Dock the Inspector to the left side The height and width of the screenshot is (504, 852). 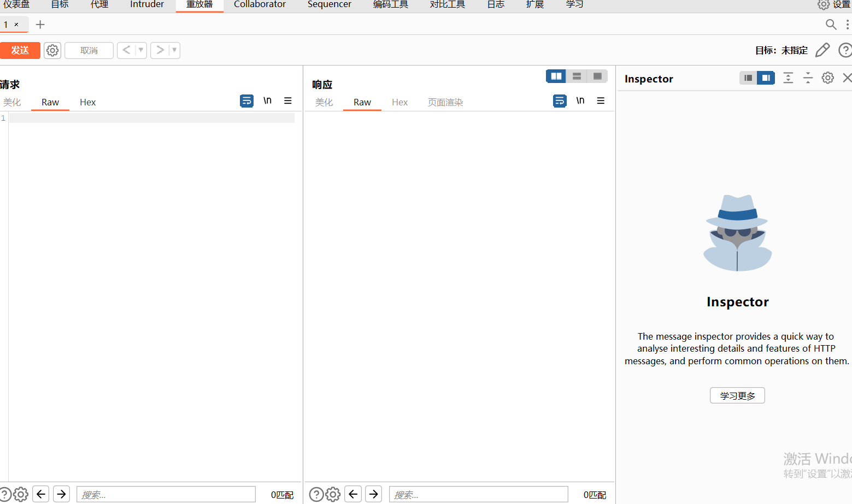[x=748, y=78]
